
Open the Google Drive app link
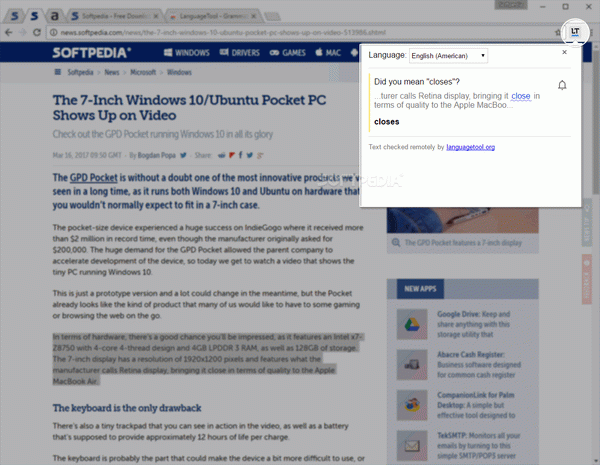click(458, 314)
